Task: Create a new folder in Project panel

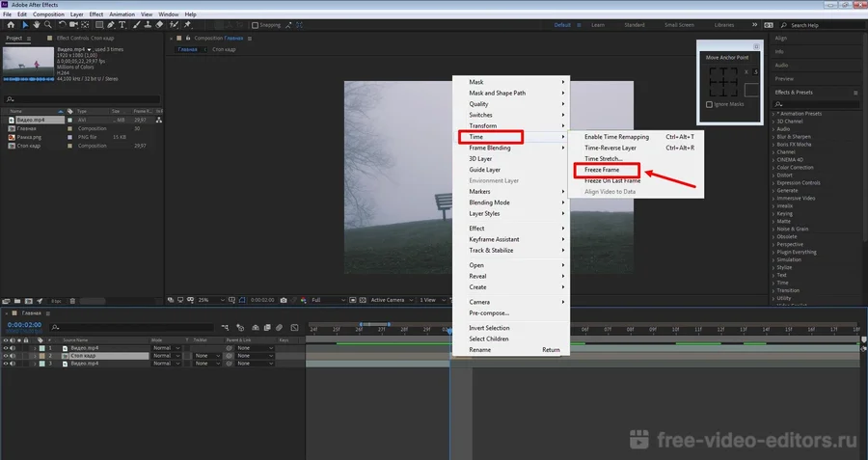Action: coord(17,301)
